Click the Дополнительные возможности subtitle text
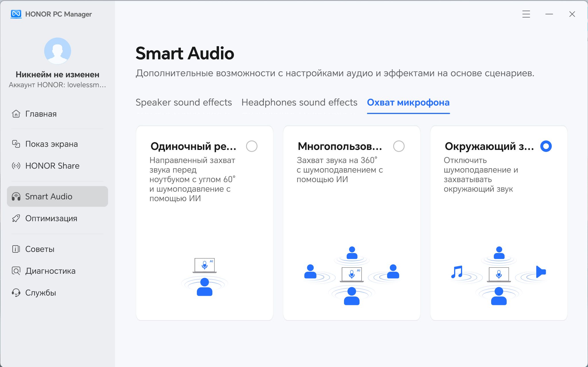The height and width of the screenshot is (367, 588). point(335,73)
